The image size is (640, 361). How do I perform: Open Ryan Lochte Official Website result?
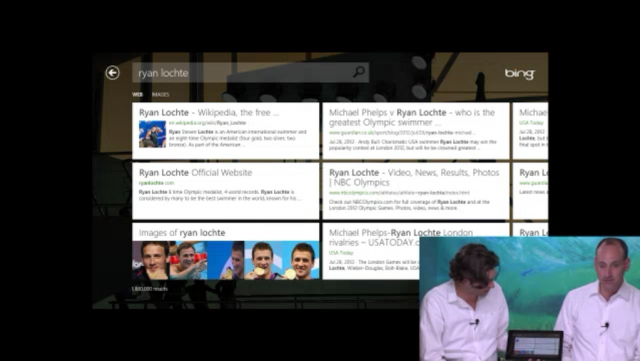(x=195, y=172)
